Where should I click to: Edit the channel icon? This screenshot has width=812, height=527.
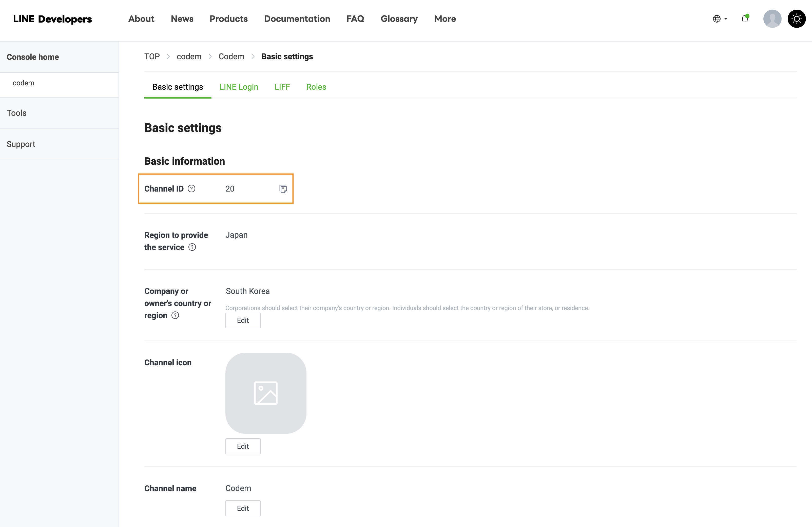243,446
